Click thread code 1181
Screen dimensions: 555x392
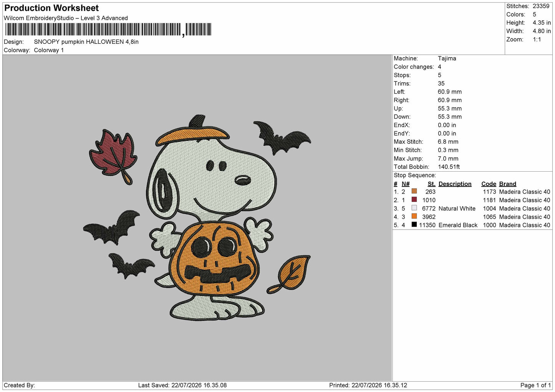pyautogui.click(x=489, y=200)
